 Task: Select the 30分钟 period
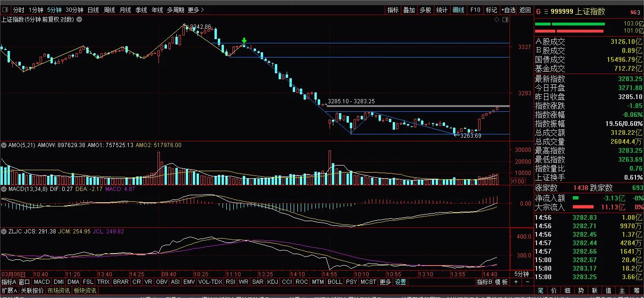tap(74, 10)
